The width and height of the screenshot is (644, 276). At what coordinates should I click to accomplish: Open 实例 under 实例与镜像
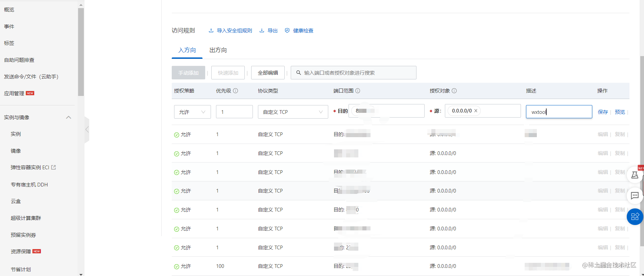tap(16, 134)
